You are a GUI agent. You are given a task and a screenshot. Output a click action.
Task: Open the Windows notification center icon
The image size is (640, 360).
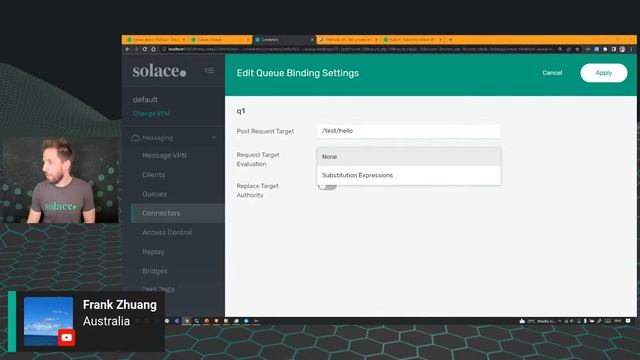tap(628, 321)
